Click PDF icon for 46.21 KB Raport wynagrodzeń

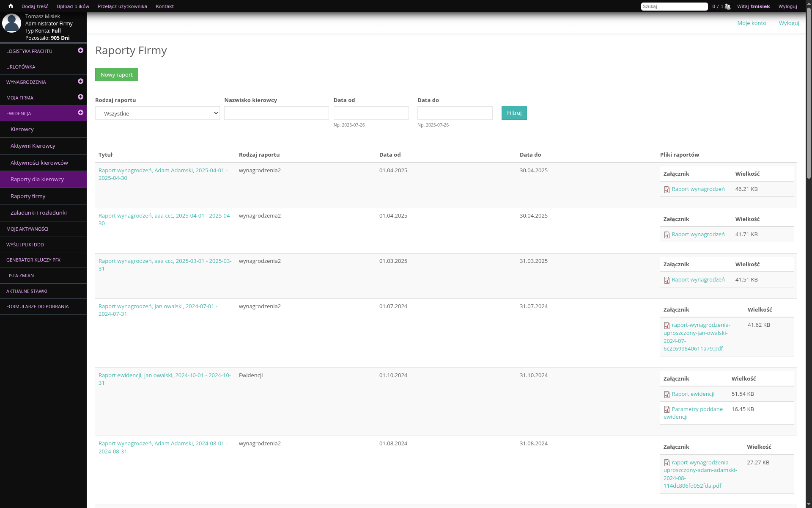pos(667,190)
